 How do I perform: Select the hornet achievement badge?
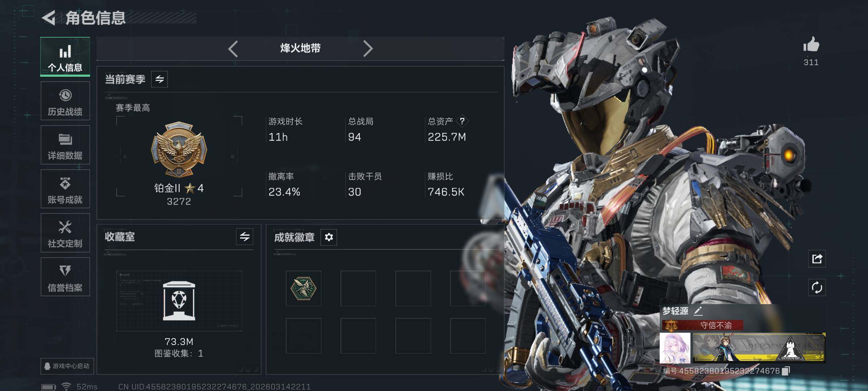[303, 289]
